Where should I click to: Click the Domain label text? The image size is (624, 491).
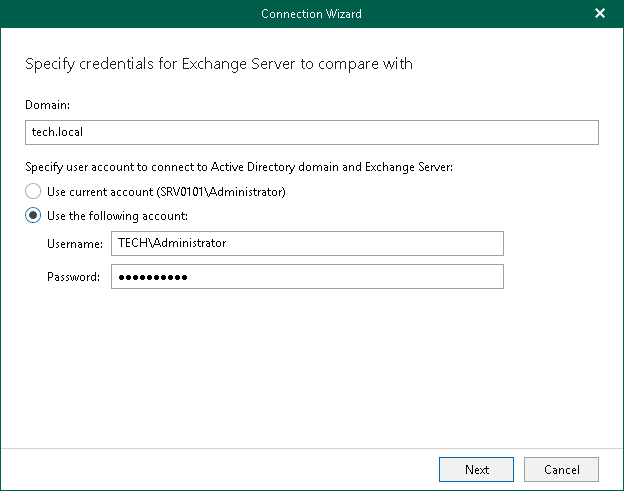click(46, 103)
